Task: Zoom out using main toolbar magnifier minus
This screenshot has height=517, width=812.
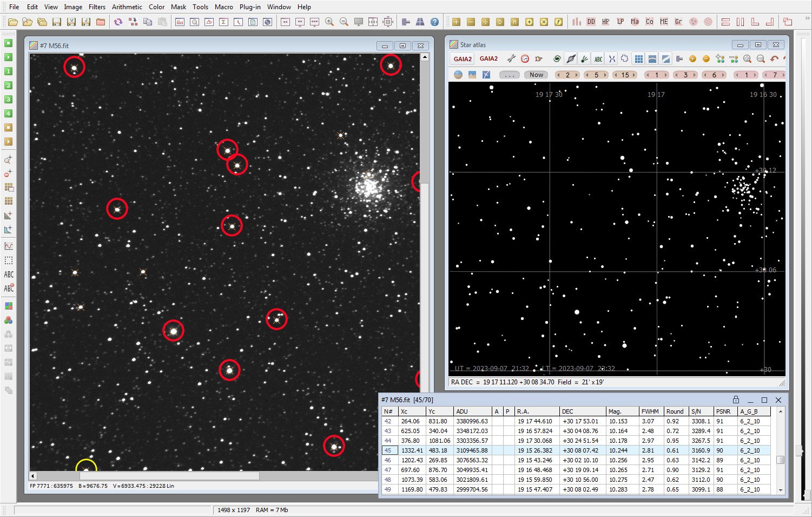Action: [344, 22]
